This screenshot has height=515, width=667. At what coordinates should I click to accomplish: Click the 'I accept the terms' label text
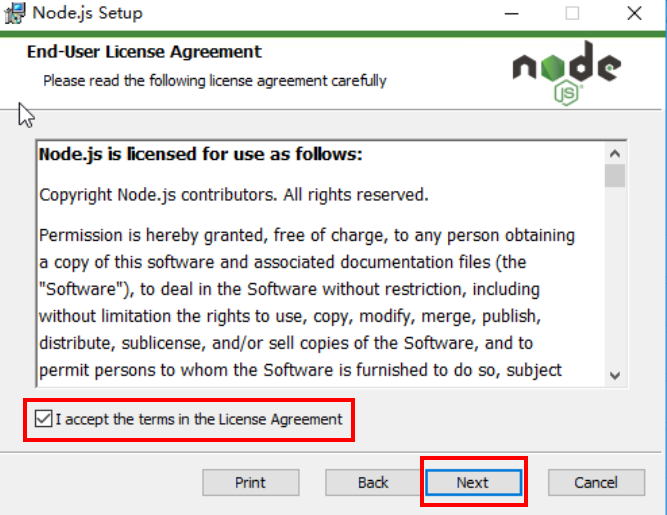pyautogui.click(x=199, y=419)
